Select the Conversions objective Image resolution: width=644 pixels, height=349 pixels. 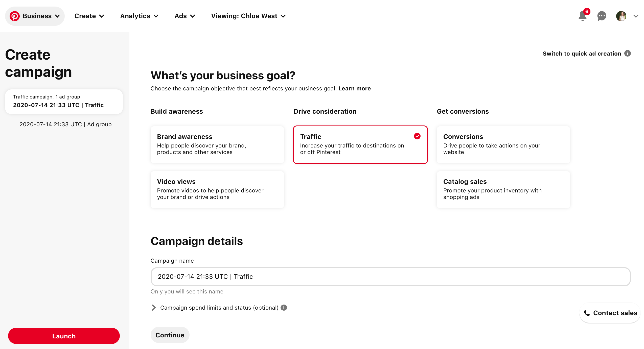pyautogui.click(x=503, y=144)
